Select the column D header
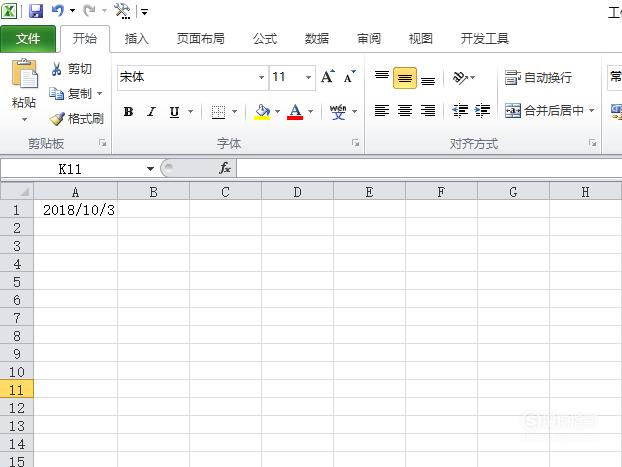Viewport: 622px width, 467px height. pos(298,192)
